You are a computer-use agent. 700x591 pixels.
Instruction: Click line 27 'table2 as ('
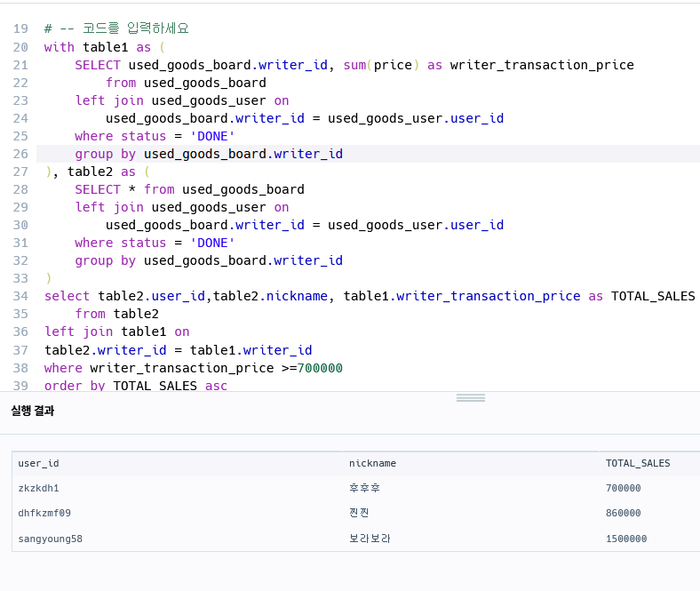[x=108, y=172]
